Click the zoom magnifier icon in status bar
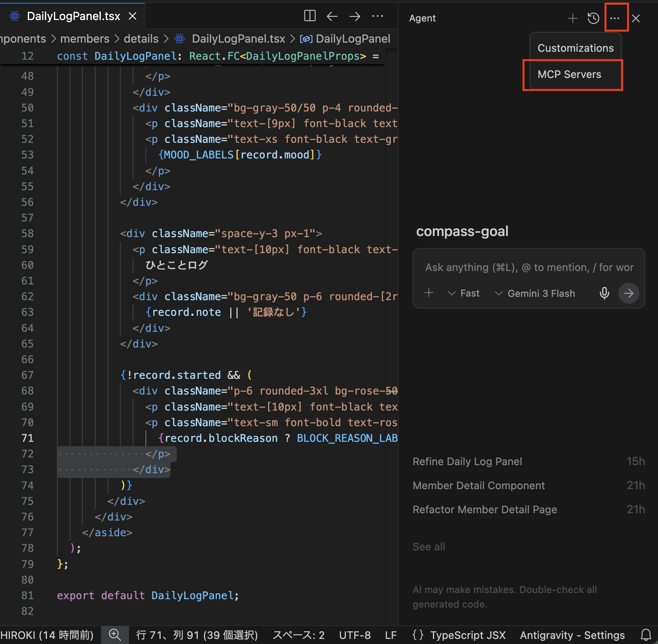This screenshot has height=644, width=658. 115,635
